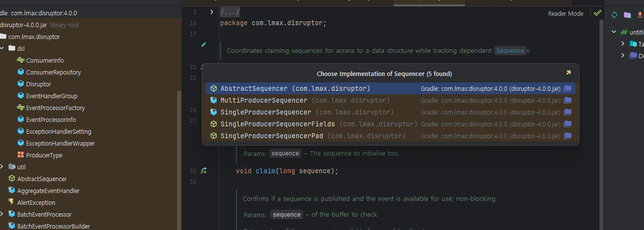The height and width of the screenshot is (230, 644).
Task: Open implementations in Find tool window
Action: (568, 73)
